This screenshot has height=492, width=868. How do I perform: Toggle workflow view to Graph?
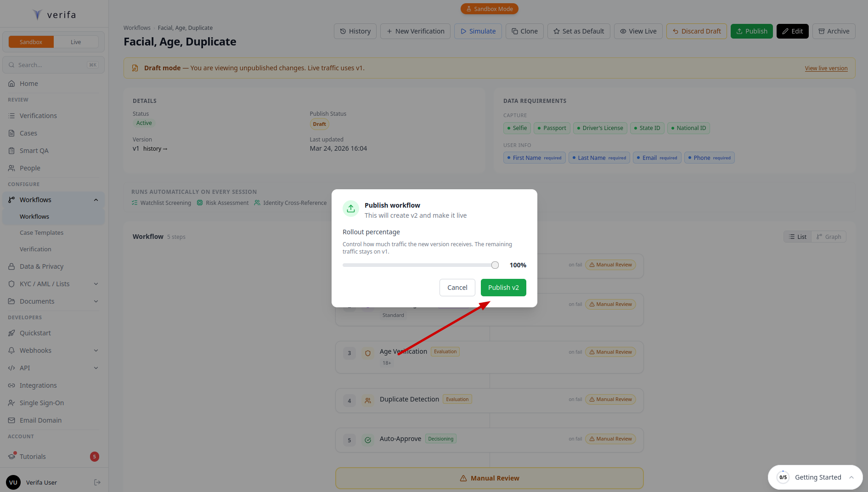[x=829, y=236]
